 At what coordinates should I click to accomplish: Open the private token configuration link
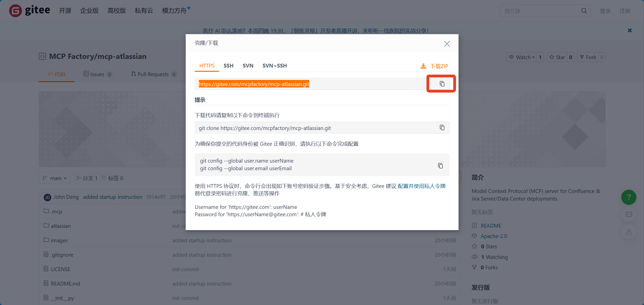tap(421, 186)
